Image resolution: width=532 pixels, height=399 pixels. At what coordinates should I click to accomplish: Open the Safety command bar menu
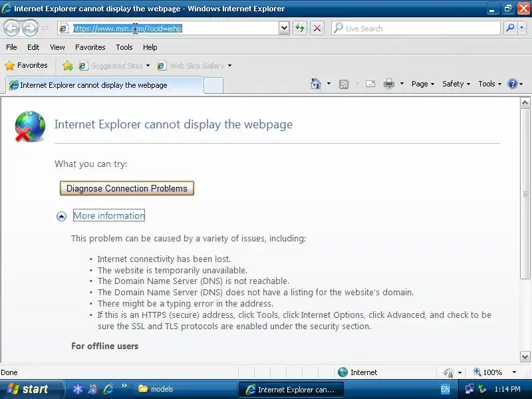coord(456,84)
